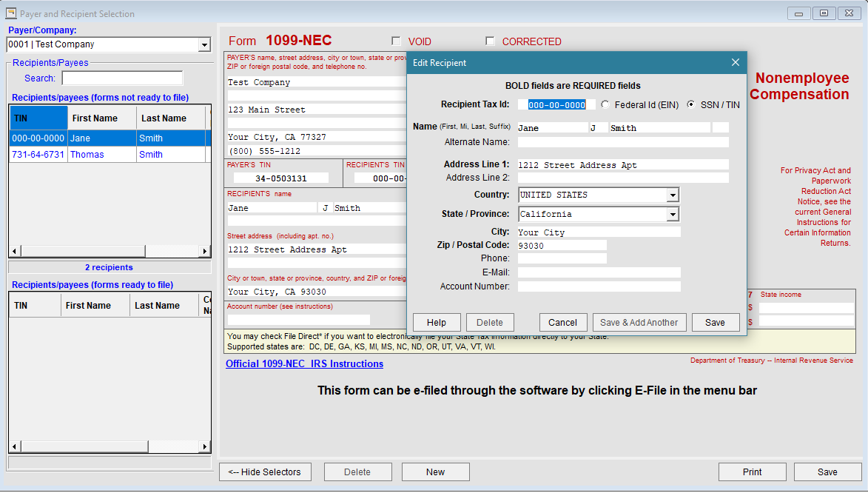Sort recipients by TIN column header
868x493 pixels.
38,118
